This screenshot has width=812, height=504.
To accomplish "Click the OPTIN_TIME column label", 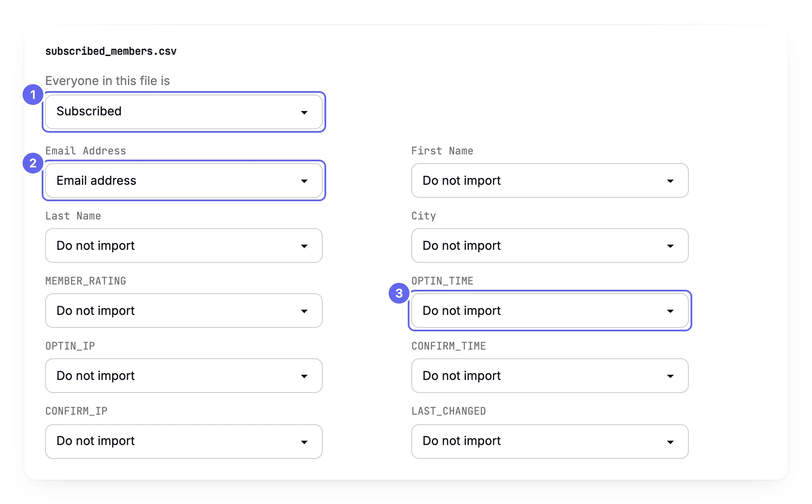I will point(442,281).
